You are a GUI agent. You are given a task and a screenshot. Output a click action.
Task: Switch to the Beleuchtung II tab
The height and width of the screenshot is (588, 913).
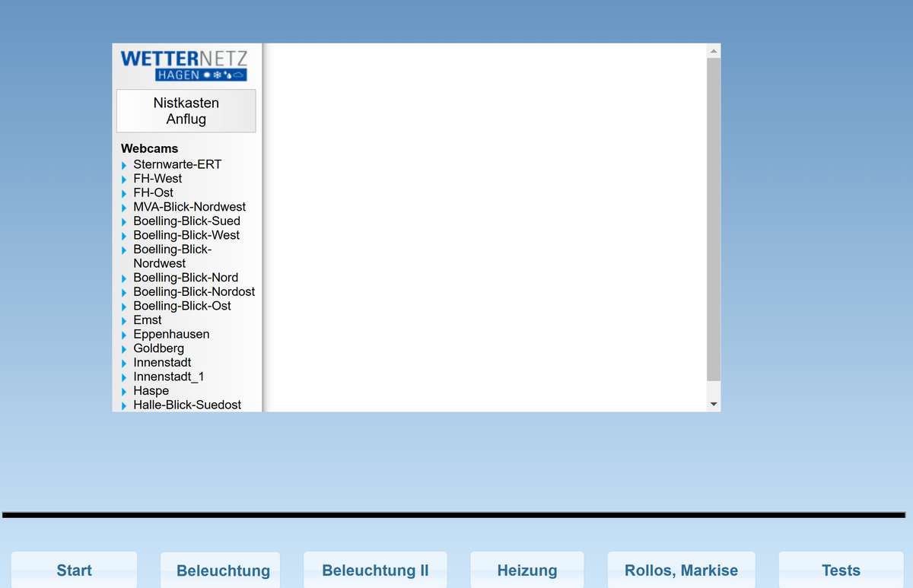tap(376, 570)
